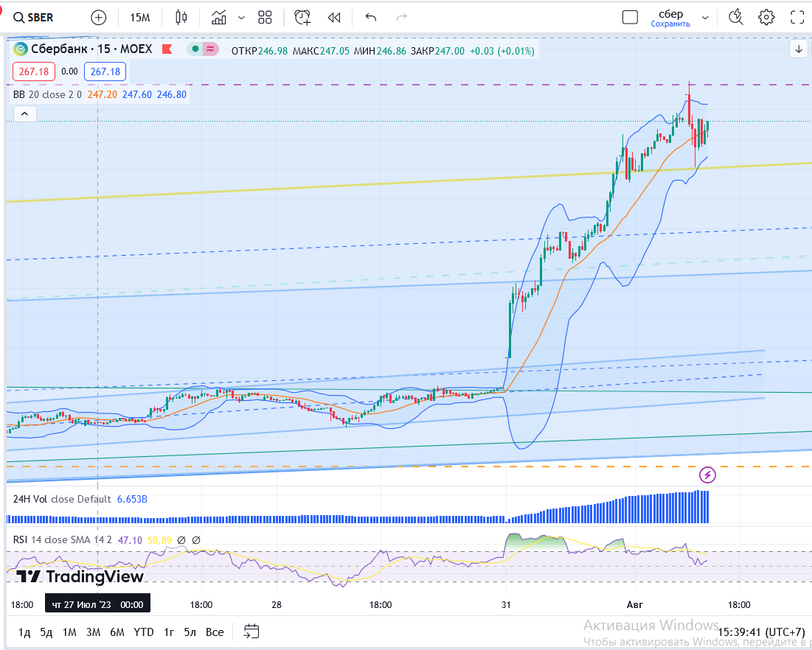812x650 pixels.
Task: Expand favorite indicators dropdown arrow
Action: tap(241, 18)
